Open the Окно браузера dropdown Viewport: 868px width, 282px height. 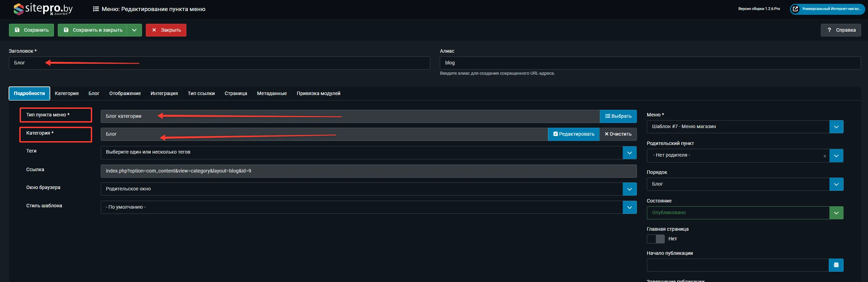[x=629, y=189]
